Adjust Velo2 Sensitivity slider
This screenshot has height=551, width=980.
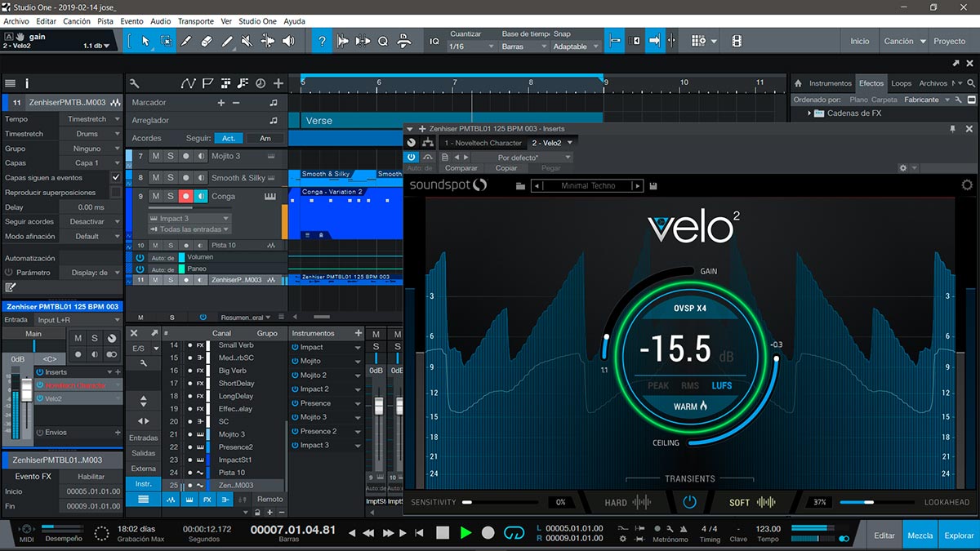pyautogui.click(x=500, y=503)
